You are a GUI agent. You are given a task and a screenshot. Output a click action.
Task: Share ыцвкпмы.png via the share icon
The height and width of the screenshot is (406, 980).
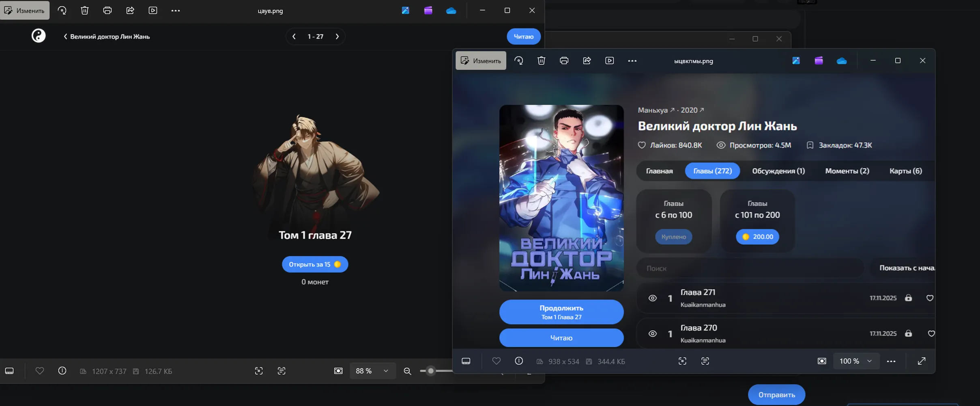click(587, 61)
